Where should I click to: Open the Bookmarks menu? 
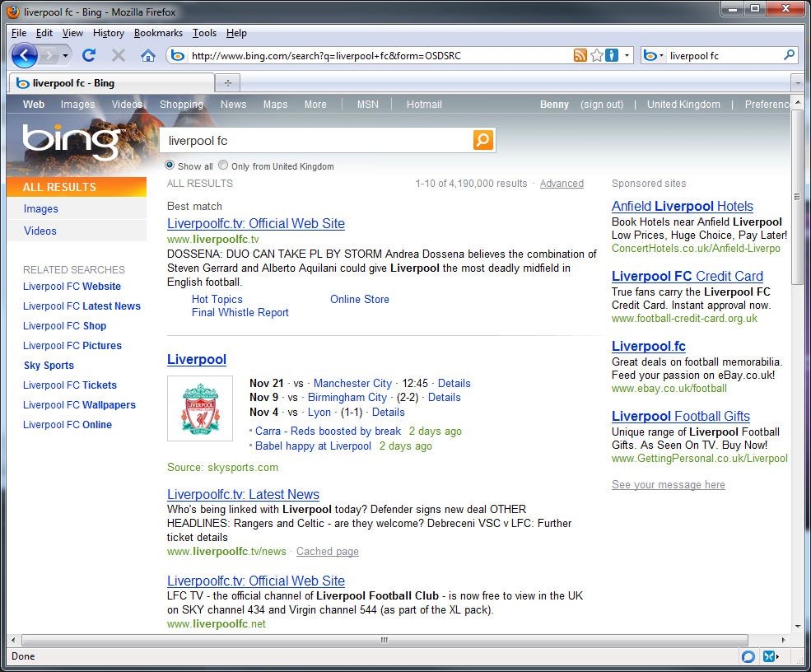pyautogui.click(x=158, y=33)
